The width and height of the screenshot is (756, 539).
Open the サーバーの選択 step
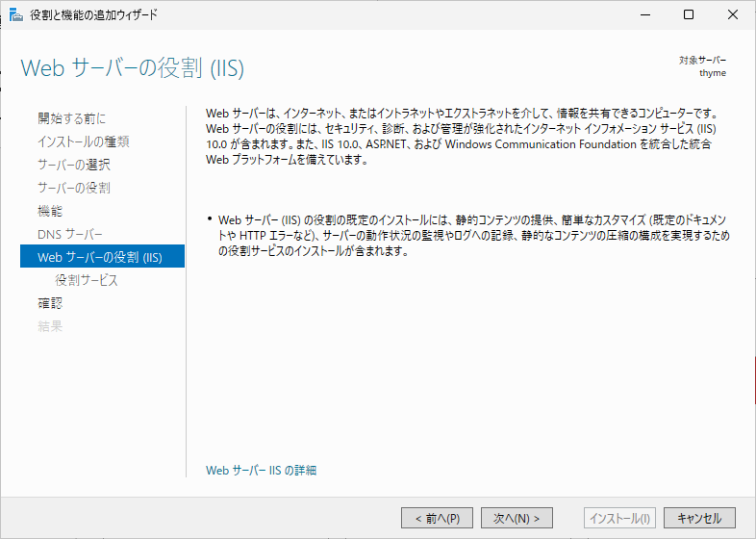point(74,165)
